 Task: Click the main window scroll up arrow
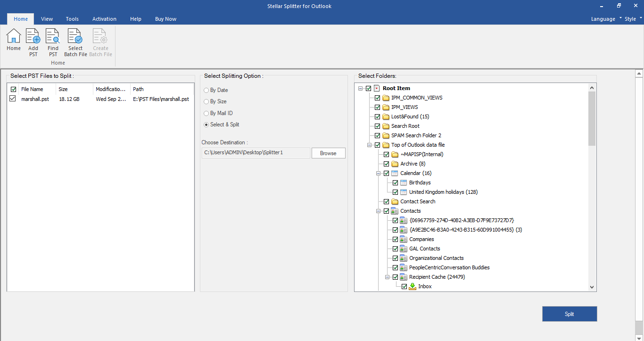pos(639,74)
